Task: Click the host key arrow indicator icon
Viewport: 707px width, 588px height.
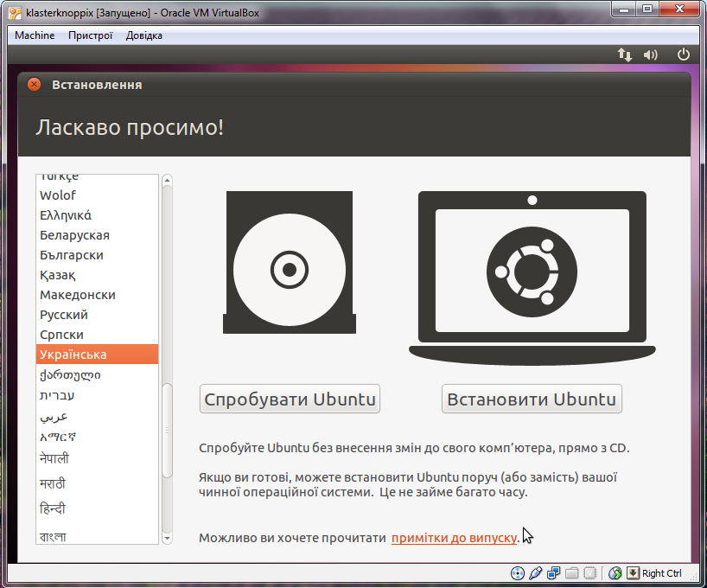Action: [x=633, y=573]
